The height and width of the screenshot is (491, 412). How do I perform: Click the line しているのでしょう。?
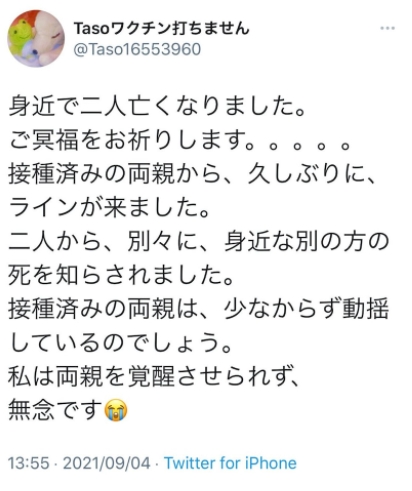[x=121, y=343]
